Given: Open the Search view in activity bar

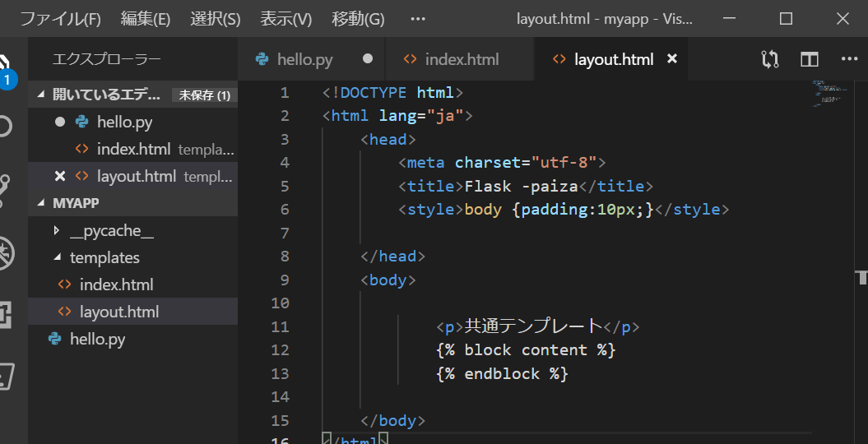Looking at the screenshot, I should pos(6,126).
